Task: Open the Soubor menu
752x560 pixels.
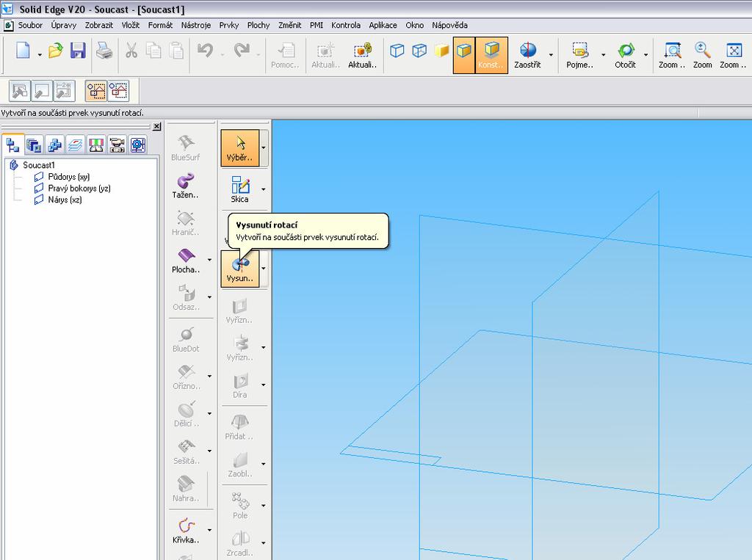Action: (x=30, y=26)
